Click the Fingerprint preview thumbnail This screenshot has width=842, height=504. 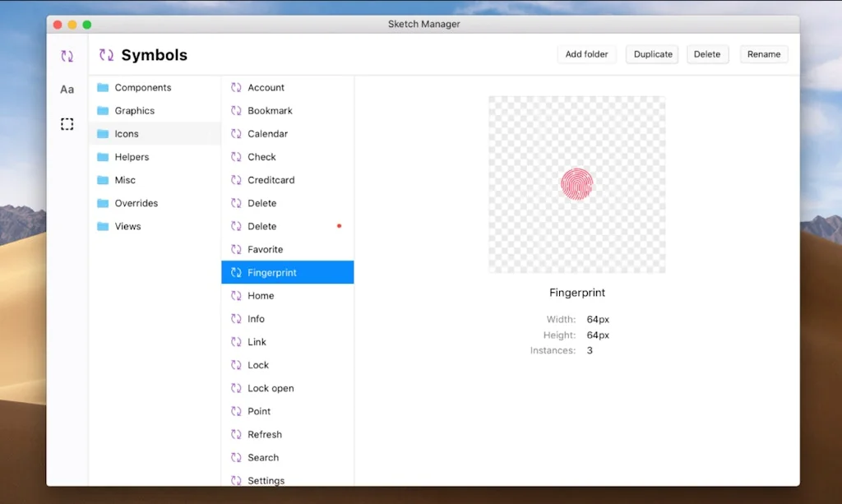point(576,184)
